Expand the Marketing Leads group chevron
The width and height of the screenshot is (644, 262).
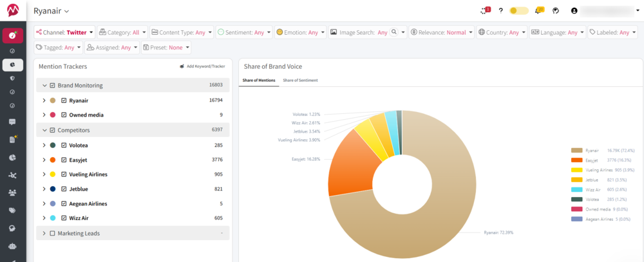44,233
